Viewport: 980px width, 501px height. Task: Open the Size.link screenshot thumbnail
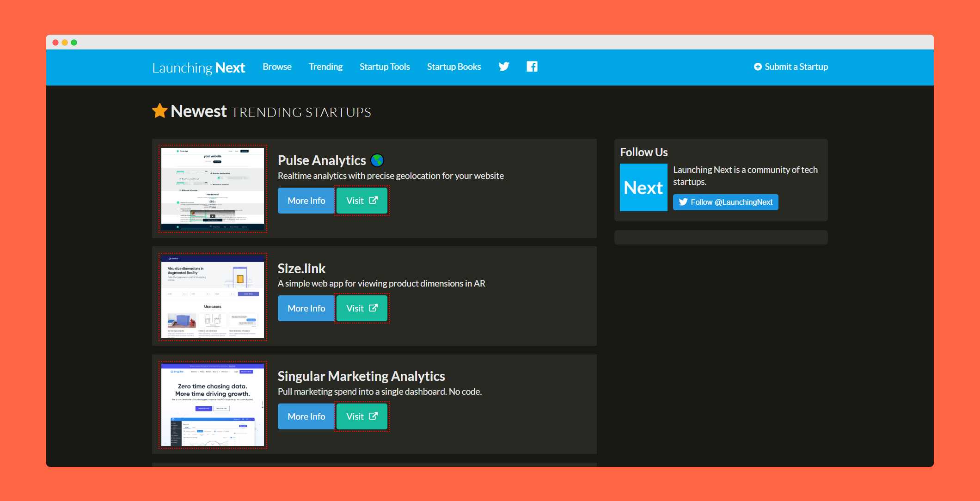(x=213, y=297)
